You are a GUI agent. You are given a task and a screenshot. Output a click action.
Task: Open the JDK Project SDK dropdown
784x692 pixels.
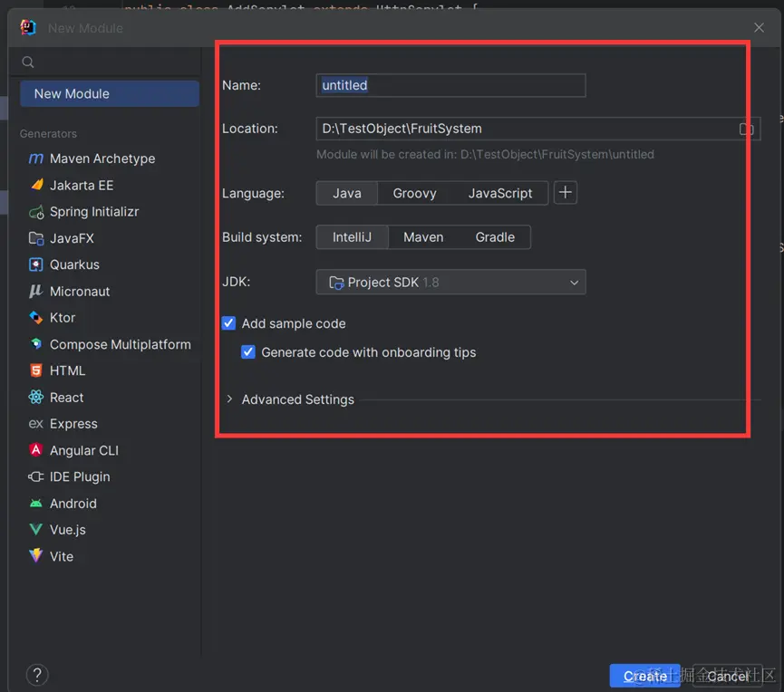pyautogui.click(x=450, y=283)
